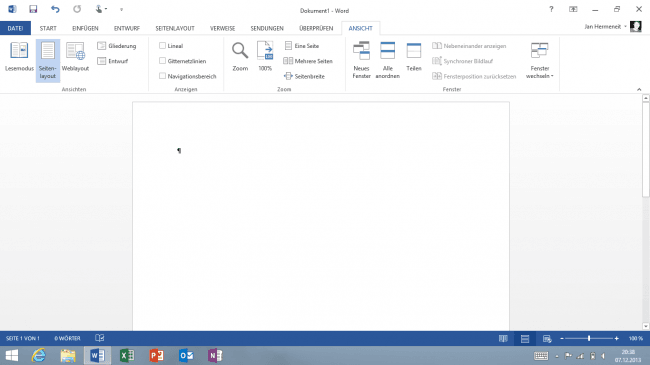Click 0 WÖRTER word count
Viewport: 650px width, 365px height.
[67, 338]
